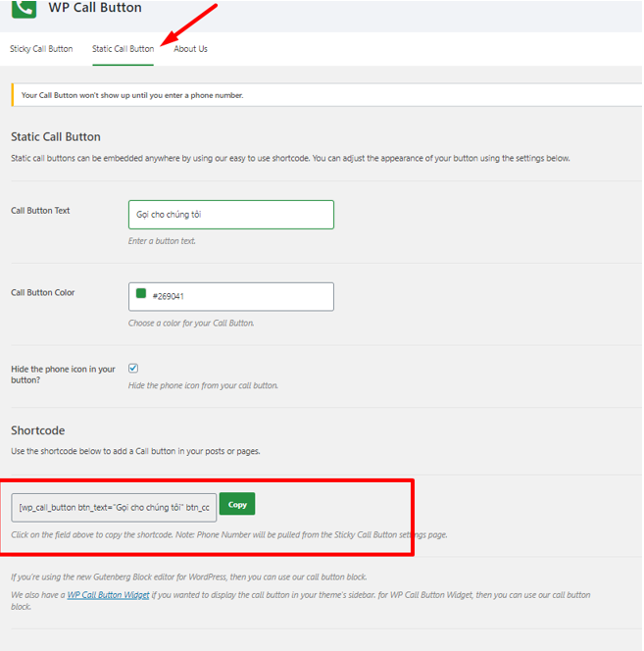Click the phone number warning notice text
The width and height of the screenshot is (644, 651).
coord(132,95)
